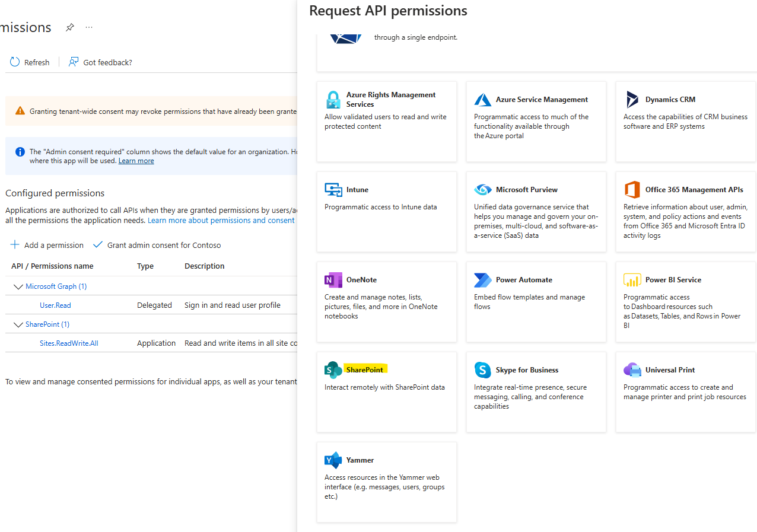The image size is (757, 532).
Task: Click 'Sign in and read user profile' description
Action: 233,305
